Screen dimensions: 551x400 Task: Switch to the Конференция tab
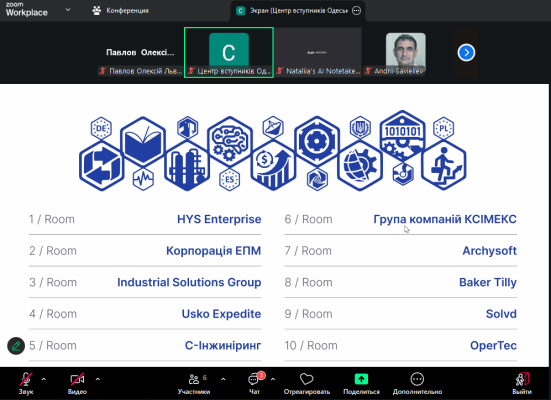point(121,11)
